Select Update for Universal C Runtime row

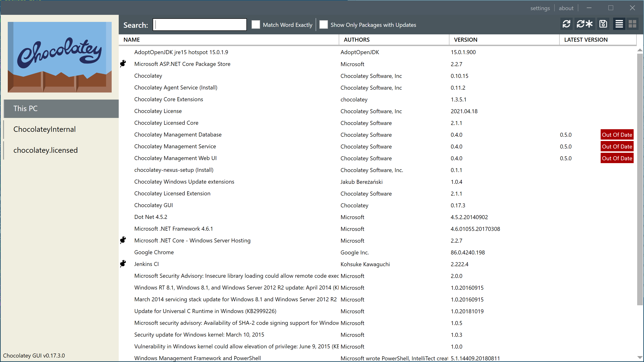click(x=378, y=311)
